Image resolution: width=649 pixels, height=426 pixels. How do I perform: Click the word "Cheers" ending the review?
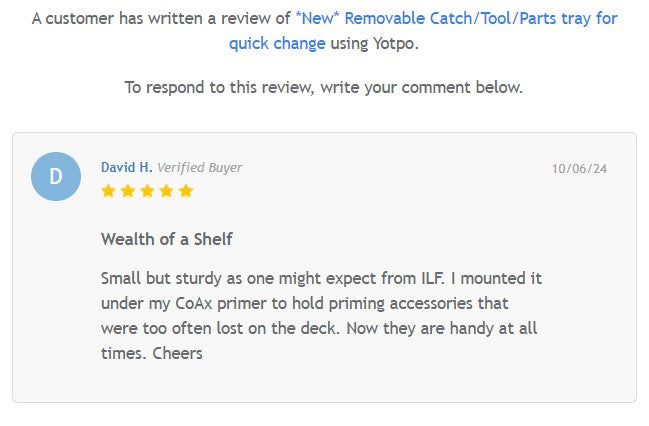coord(178,353)
